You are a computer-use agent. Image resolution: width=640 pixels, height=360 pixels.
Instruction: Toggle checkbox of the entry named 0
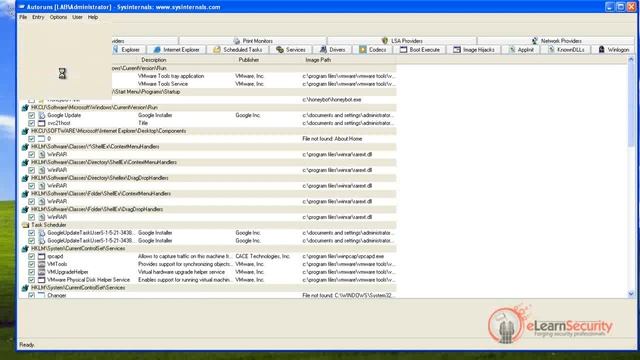pos(31,139)
